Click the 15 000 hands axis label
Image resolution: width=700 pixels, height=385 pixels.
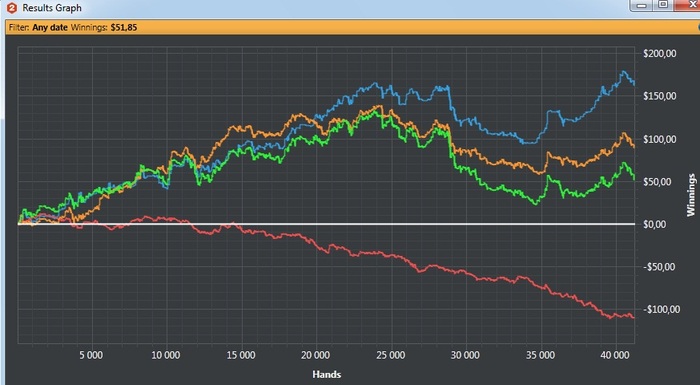coord(241,355)
